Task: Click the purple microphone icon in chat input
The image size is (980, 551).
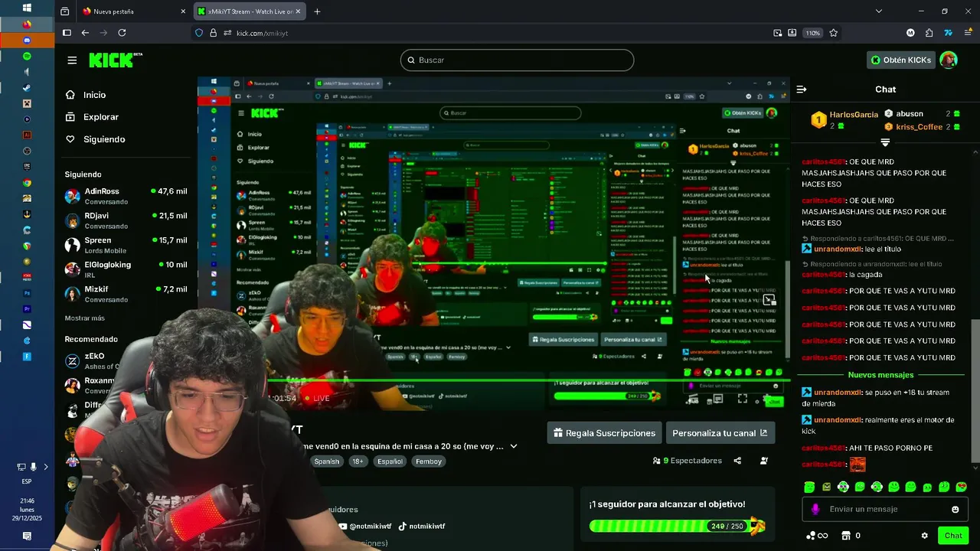Action: (815, 510)
